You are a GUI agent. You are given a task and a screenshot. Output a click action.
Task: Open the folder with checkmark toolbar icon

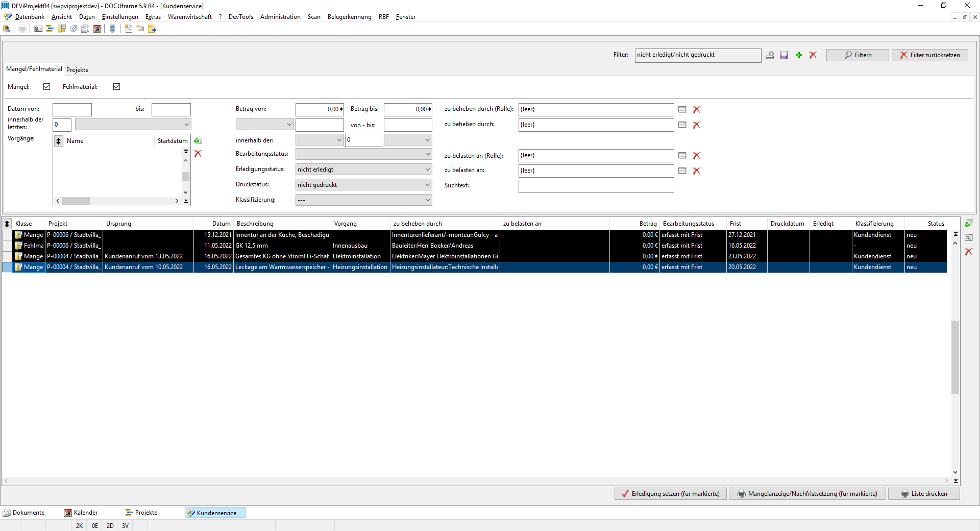coord(62,29)
